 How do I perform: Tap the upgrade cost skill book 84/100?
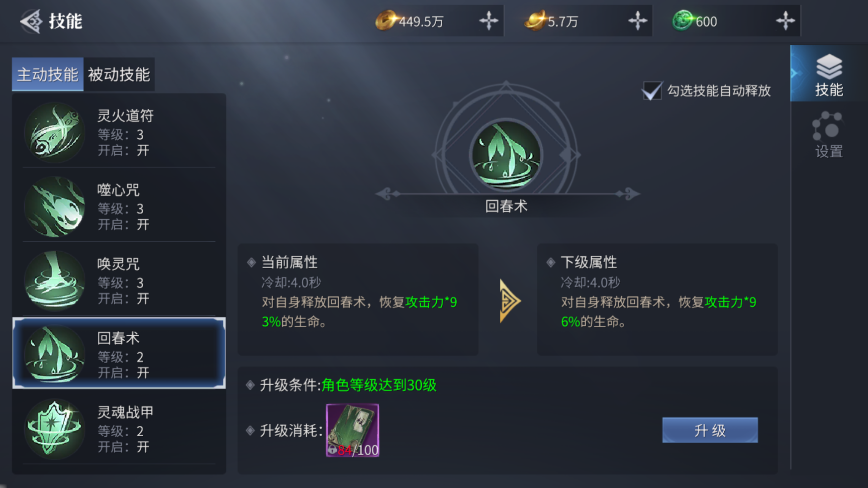[353, 430]
